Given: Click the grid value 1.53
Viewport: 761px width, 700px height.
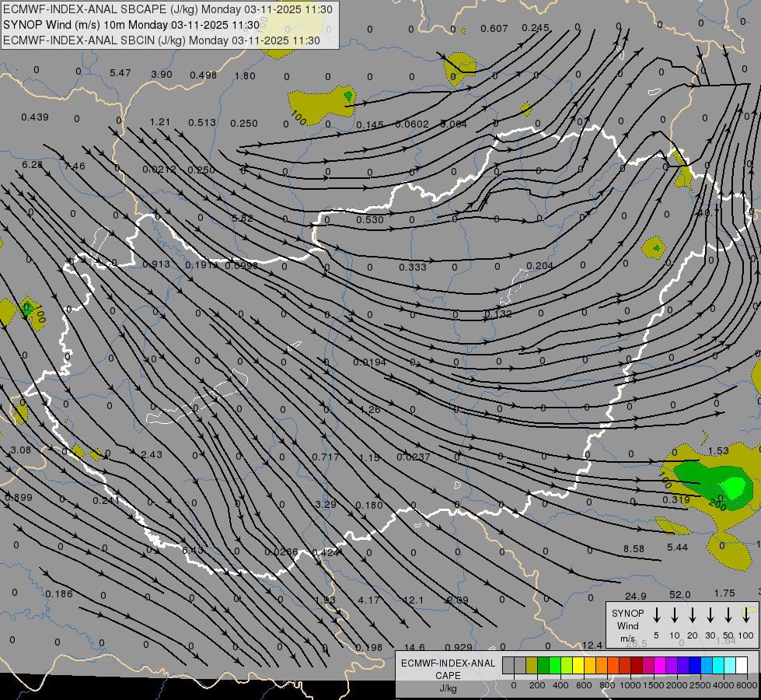Looking at the screenshot, I should [x=718, y=451].
